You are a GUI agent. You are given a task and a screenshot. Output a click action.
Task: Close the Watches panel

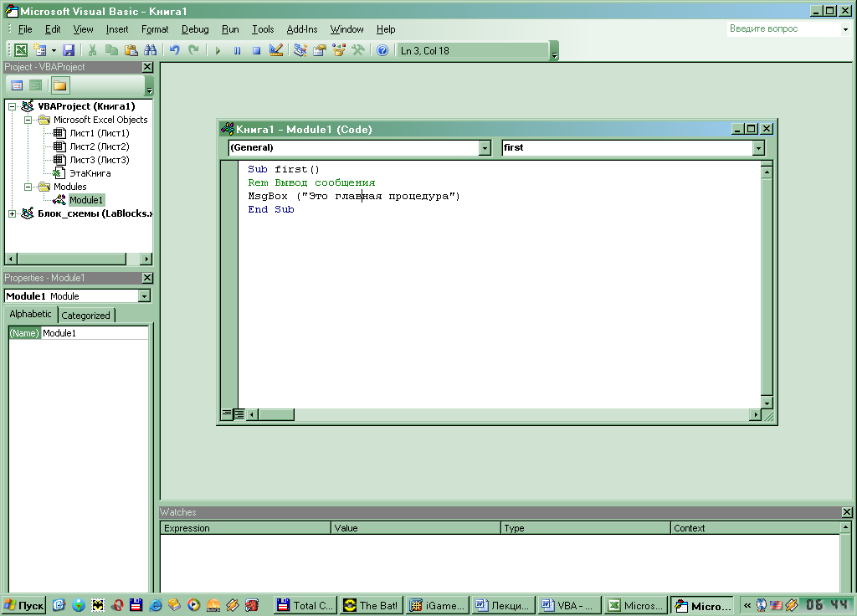tap(847, 512)
